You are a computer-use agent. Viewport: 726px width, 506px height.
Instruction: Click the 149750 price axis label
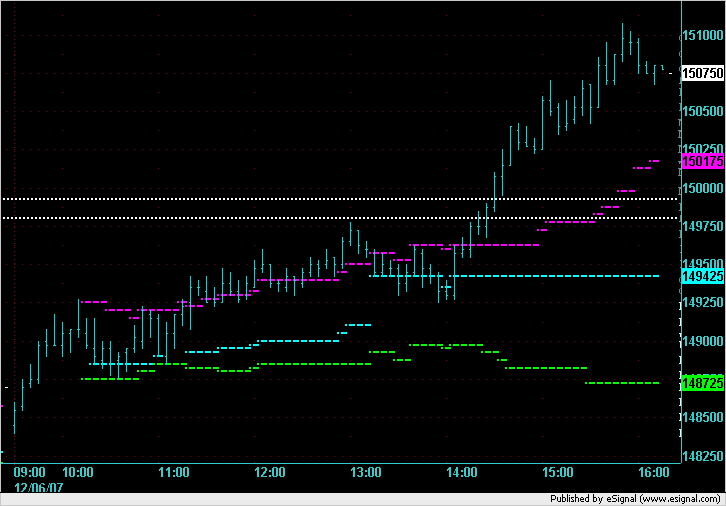coord(703,226)
